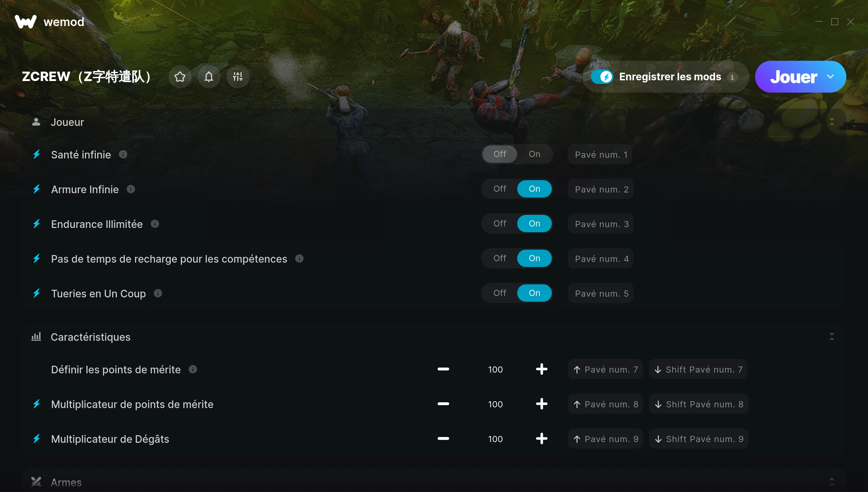Click the points de mérite value field
Screen dimensions: 868x492
coord(495,369)
